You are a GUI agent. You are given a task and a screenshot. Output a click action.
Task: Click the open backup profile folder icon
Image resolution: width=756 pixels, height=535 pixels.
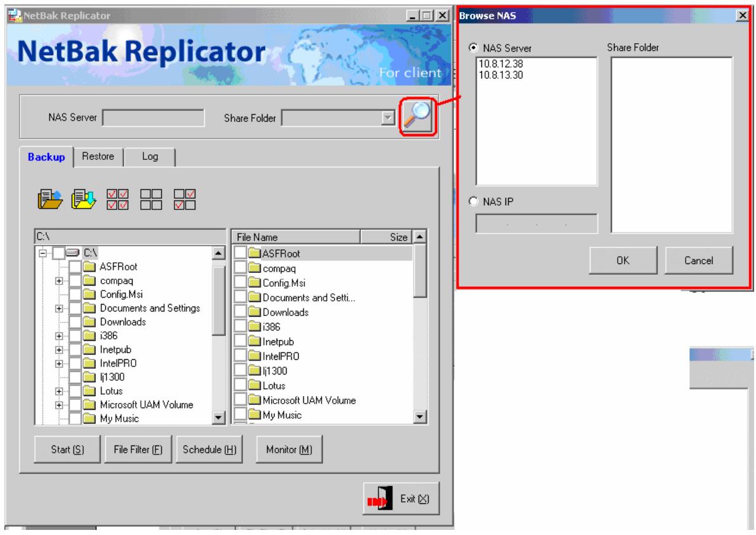click(x=50, y=199)
